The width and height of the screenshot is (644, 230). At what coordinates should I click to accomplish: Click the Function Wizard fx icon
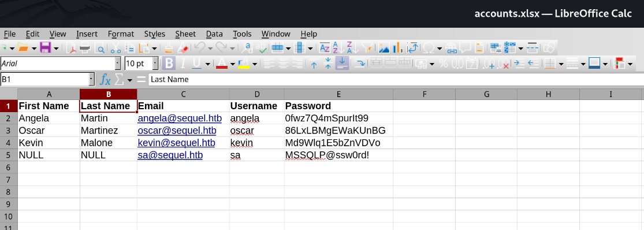pos(106,79)
